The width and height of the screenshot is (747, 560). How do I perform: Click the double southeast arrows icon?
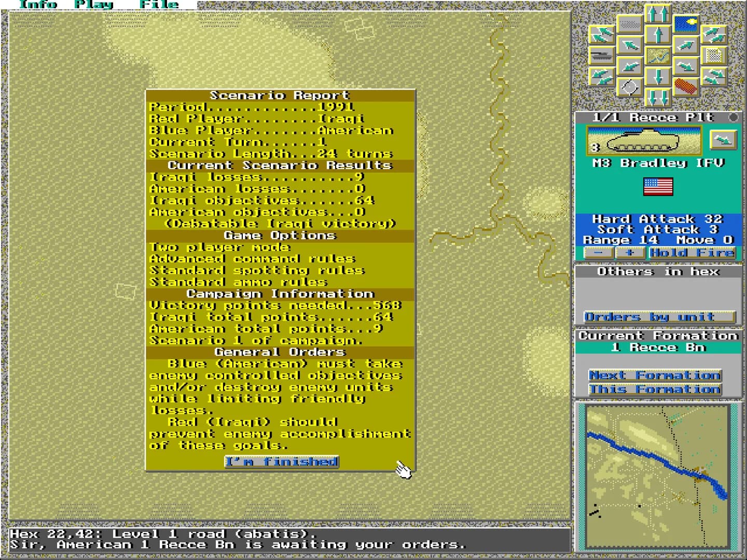click(x=714, y=77)
